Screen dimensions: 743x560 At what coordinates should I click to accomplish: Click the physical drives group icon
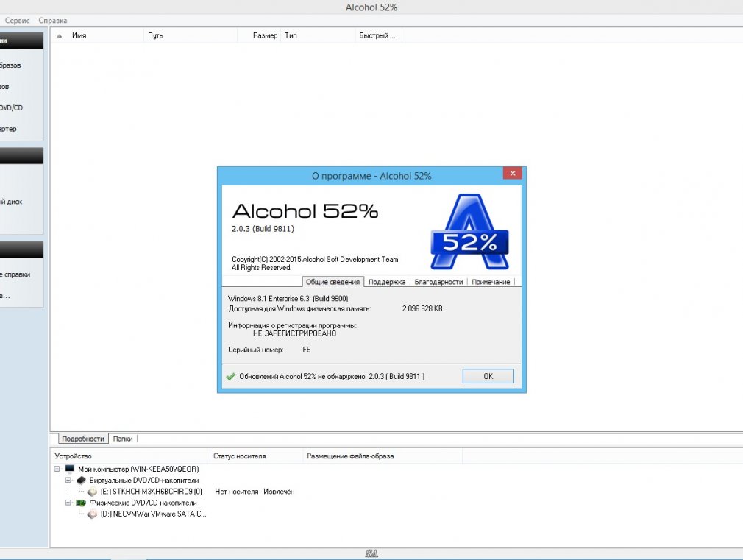(81, 503)
